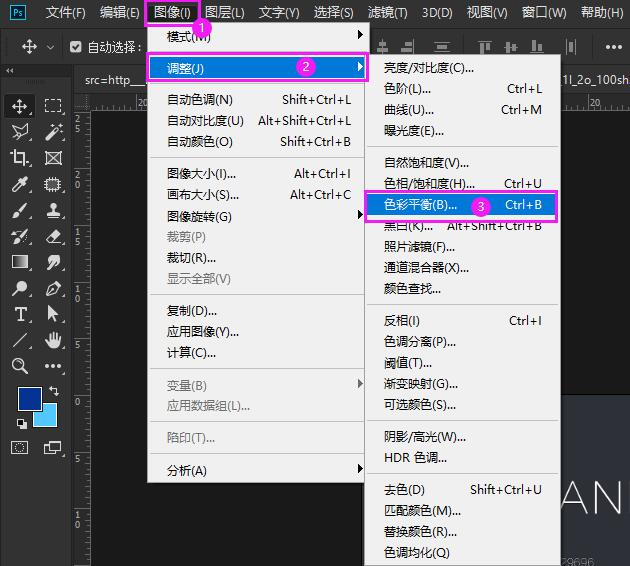Choose 反相(I) adjustment

tap(463, 321)
